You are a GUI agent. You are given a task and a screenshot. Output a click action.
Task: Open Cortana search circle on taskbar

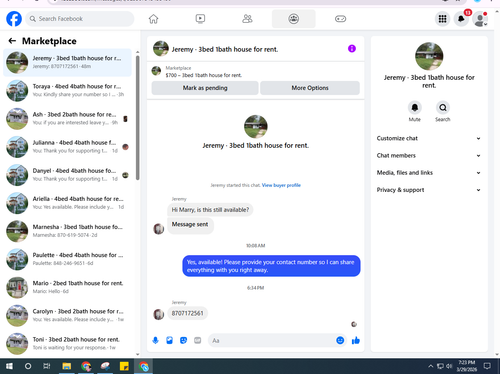click(x=28, y=366)
